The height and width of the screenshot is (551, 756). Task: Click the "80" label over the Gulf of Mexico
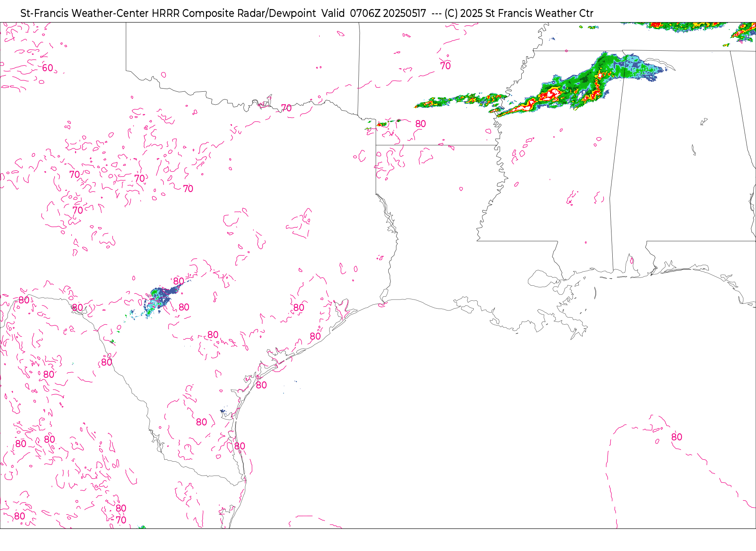click(676, 437)
